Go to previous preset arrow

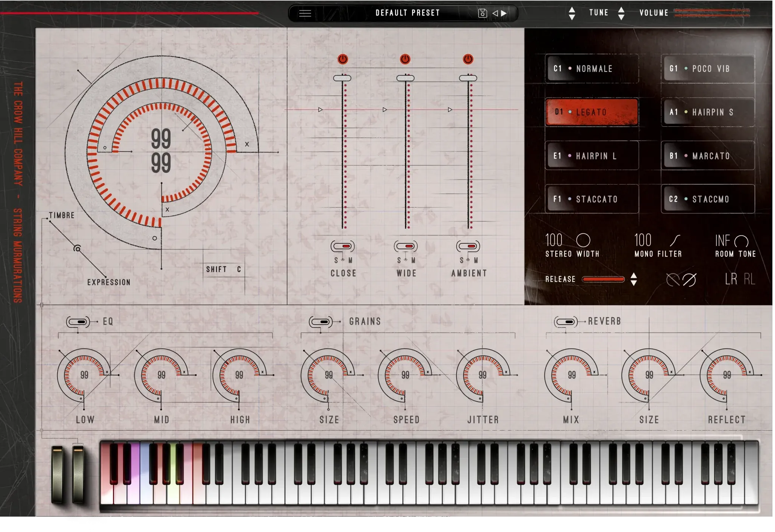495,13
